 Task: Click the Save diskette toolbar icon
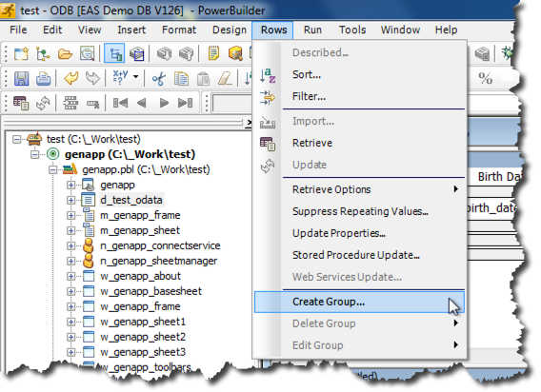(21, 78)
